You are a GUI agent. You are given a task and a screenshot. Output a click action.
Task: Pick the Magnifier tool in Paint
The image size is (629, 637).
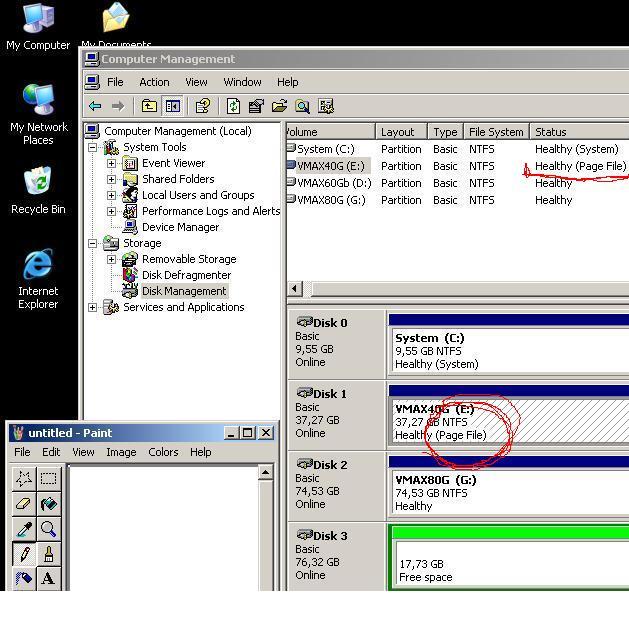coord(48,529)
